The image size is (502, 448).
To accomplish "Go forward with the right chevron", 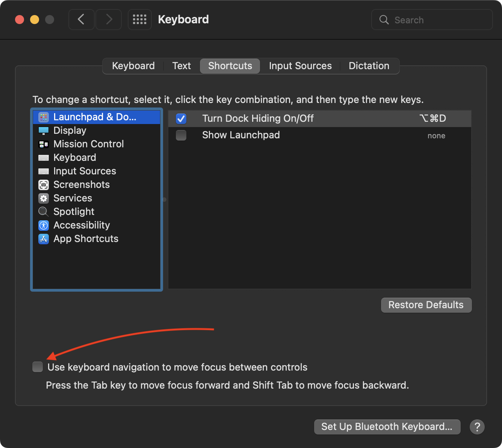I will pos(109,20).
